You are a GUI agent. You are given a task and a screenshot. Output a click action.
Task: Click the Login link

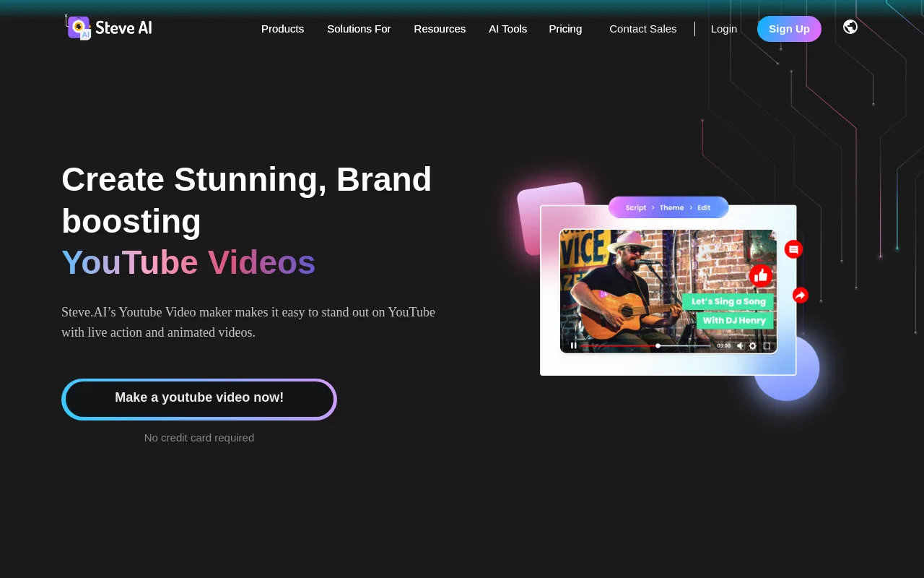[x=724, y=29]
